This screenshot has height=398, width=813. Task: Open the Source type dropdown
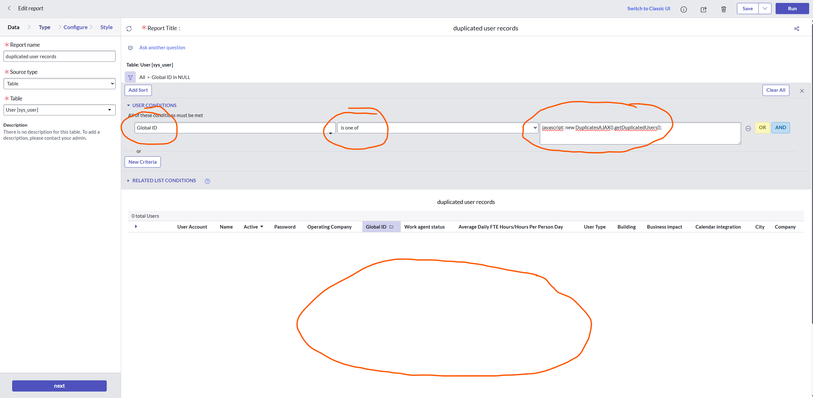[60, 83]
